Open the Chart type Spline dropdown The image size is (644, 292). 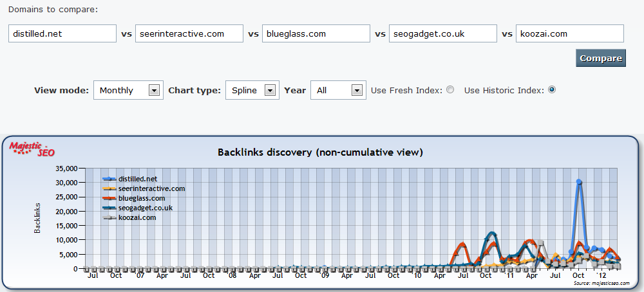pos(252,90)
